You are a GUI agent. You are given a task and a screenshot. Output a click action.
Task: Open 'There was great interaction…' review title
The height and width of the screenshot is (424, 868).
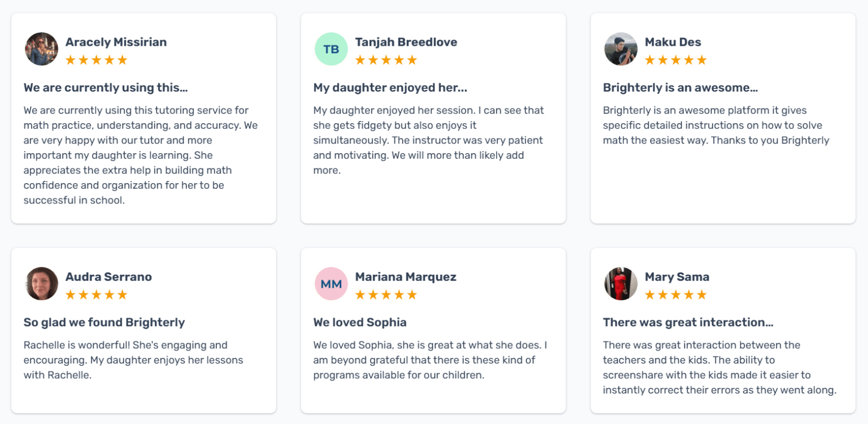[x=688, y=322]
